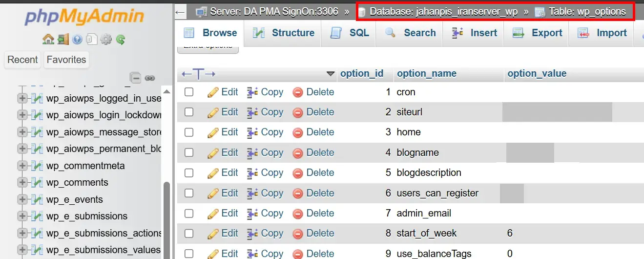Click full texts arrows toggle icon
This screenshot has width=644, height=259.
pyautogui.click(x=198, y=74)
